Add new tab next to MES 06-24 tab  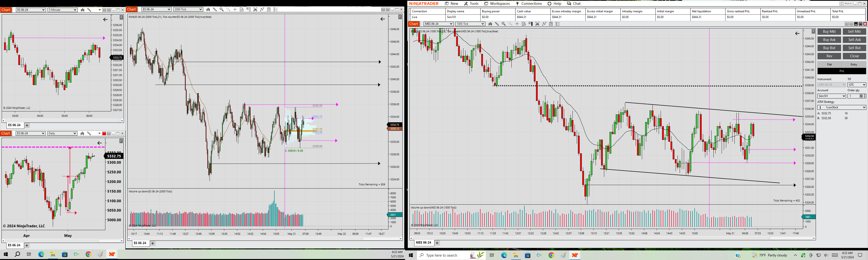coord(437,243)
